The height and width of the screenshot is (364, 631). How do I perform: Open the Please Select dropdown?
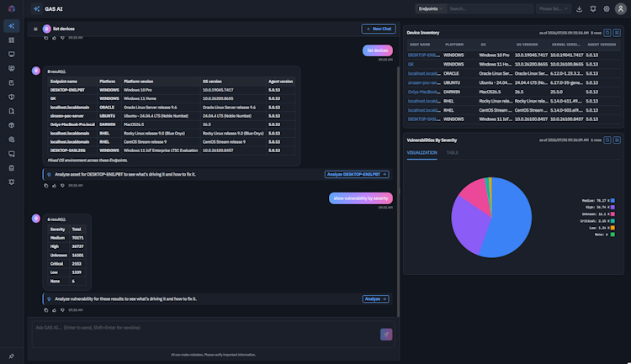(554, 9)
